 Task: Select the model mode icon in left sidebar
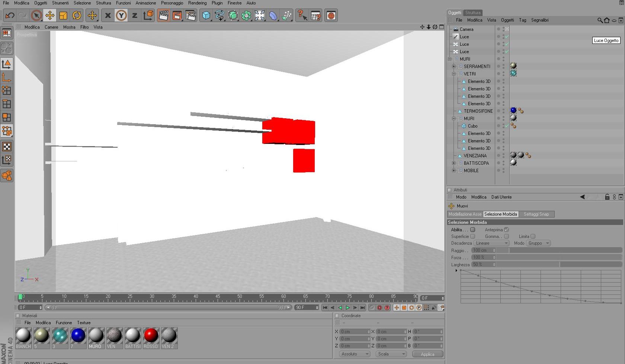tap(7, 64)
